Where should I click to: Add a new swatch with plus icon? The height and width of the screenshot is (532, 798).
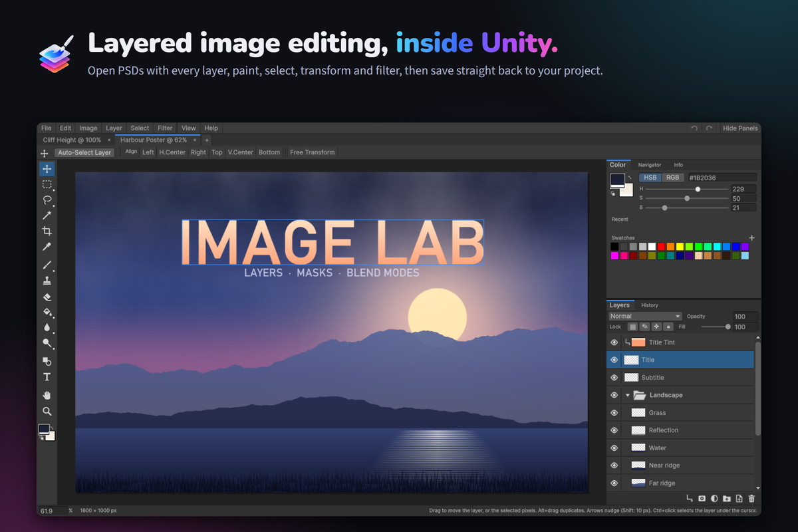click(752, 237)
